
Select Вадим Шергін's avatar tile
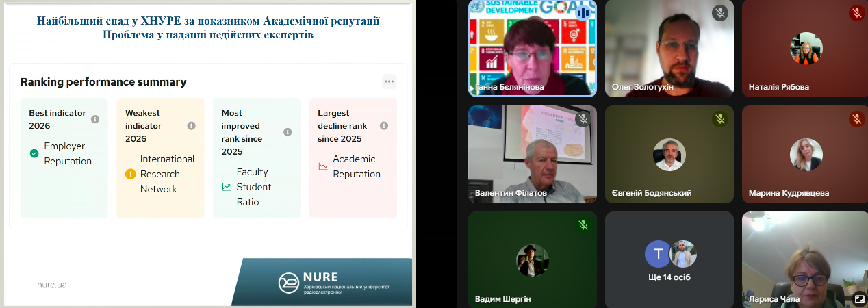(532, 259)
